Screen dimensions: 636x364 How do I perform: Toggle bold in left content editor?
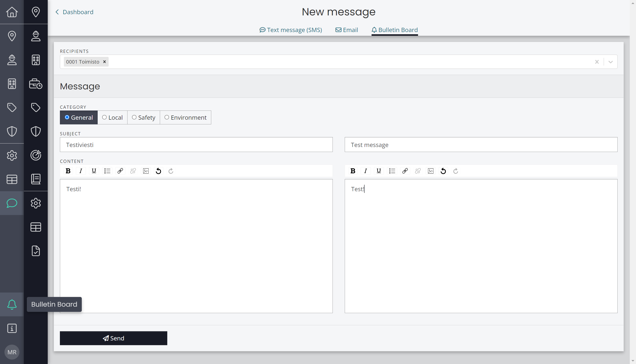[x=68, y=171]
